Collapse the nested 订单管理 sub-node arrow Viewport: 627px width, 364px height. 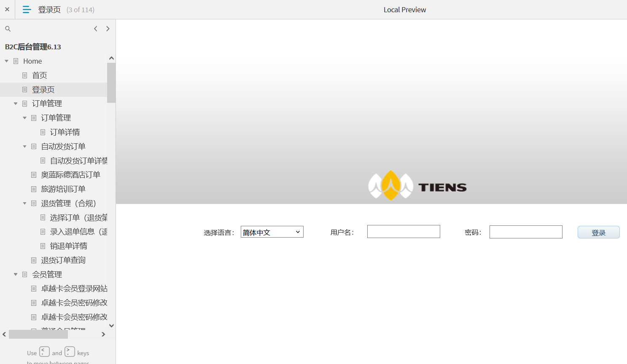(x=24, y=118)
